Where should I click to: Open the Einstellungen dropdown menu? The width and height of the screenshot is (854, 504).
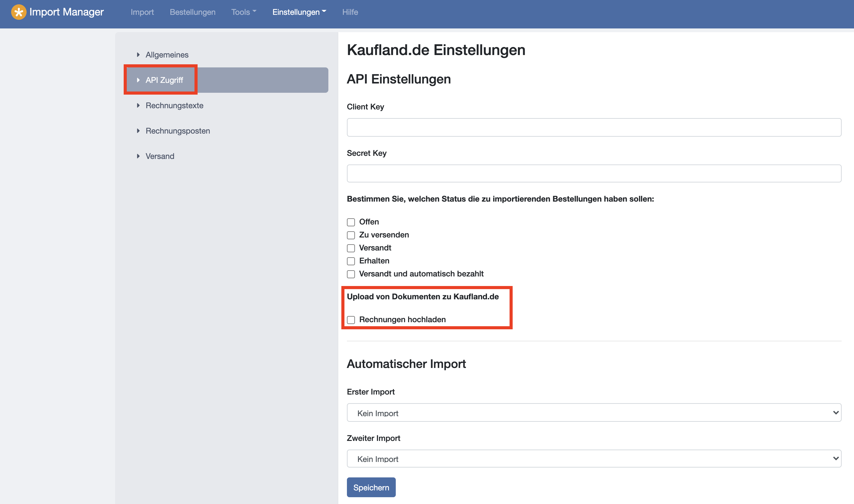[299, 12]
